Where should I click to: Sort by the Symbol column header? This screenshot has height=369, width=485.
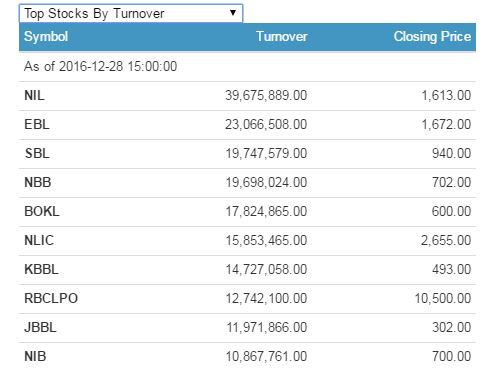click(46, 37)
